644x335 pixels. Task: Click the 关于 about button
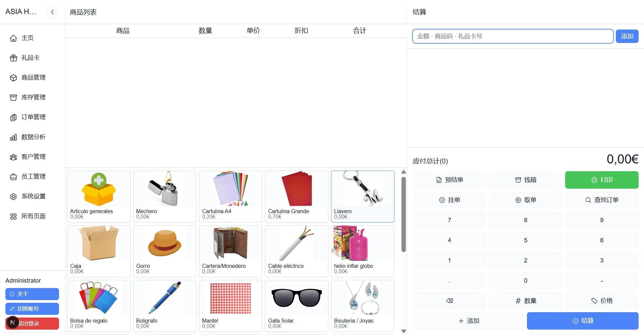[32, 294]
